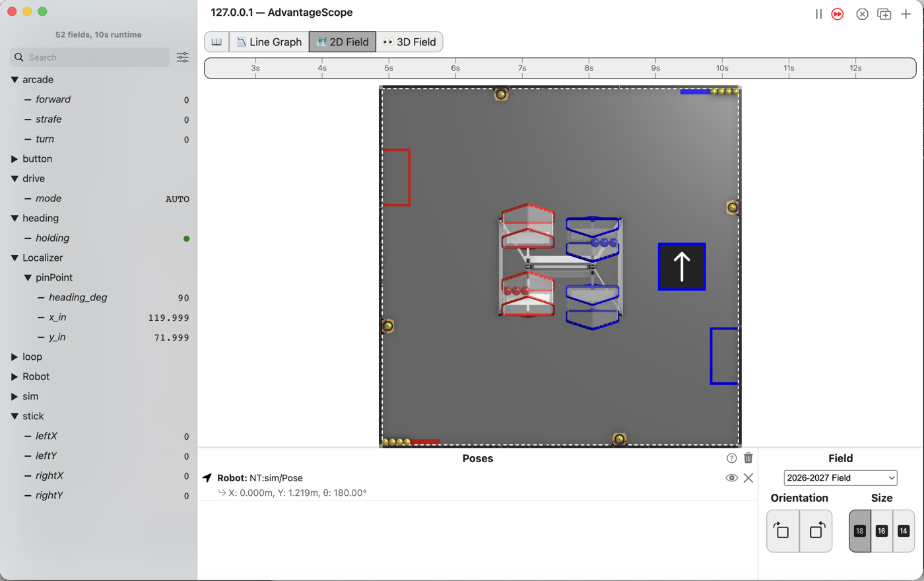Open the search filter options icon
924x581 pixels.
pyautogui.click(x=183, y=57)
